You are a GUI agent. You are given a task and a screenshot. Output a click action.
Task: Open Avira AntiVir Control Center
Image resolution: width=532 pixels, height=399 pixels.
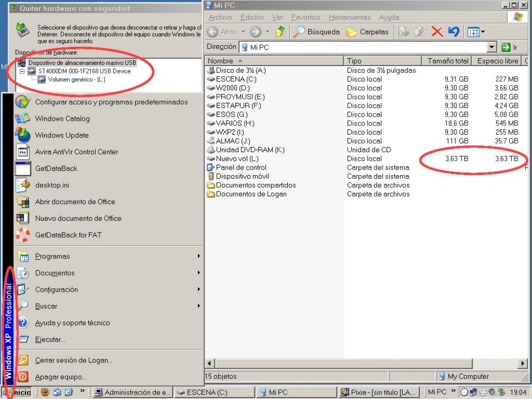[x=76, y=152]
